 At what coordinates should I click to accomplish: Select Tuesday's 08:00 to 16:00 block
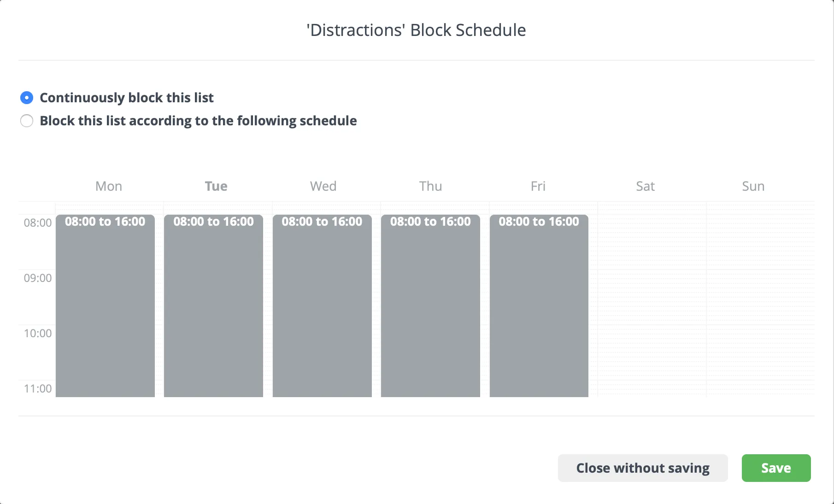point(213,304)
